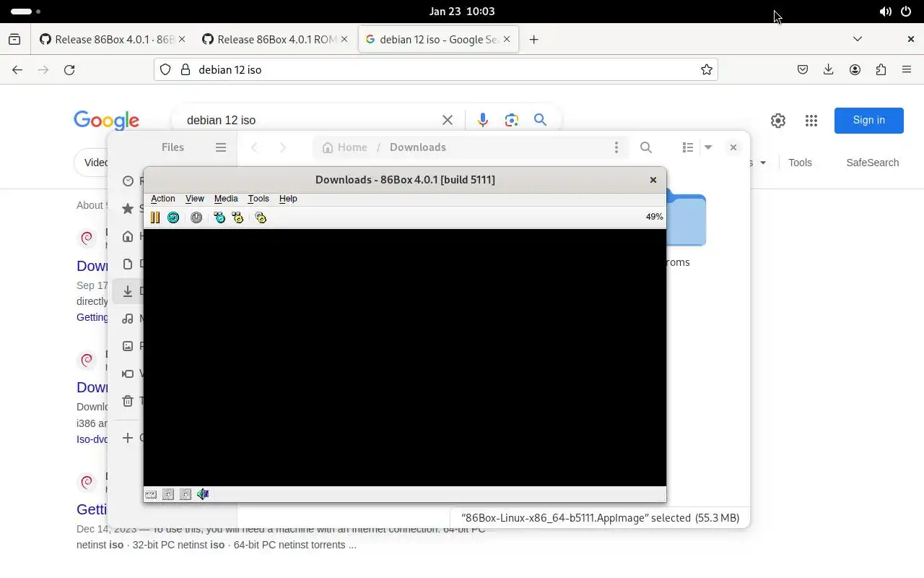Open the Media menu in 86Box
Image resolution: width=924 pixels, height=578 pixels.
click(226, 199)
